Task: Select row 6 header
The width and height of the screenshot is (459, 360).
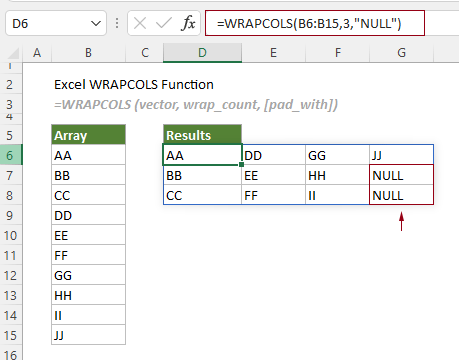Action: point(11,155)
